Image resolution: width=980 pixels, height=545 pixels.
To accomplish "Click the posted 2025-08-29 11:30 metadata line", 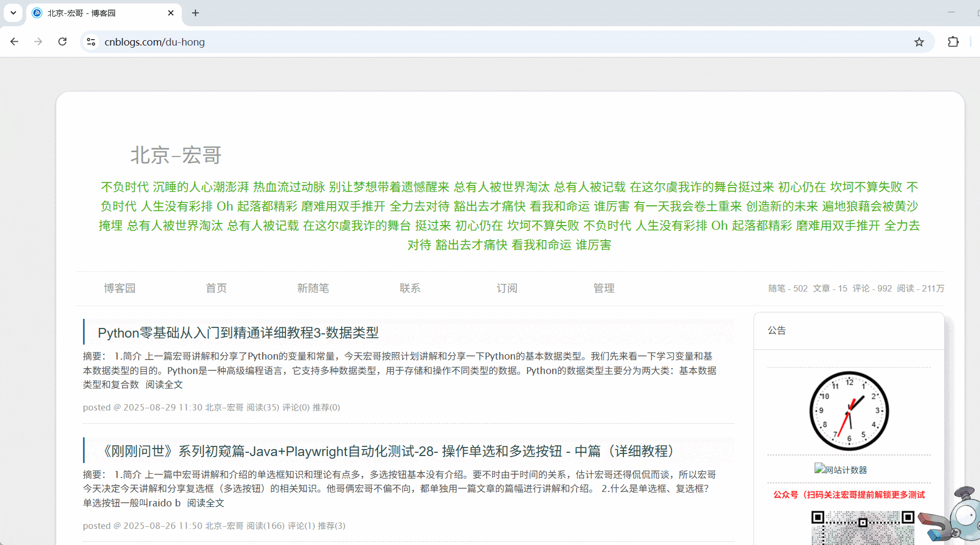I will coord(212,407).
